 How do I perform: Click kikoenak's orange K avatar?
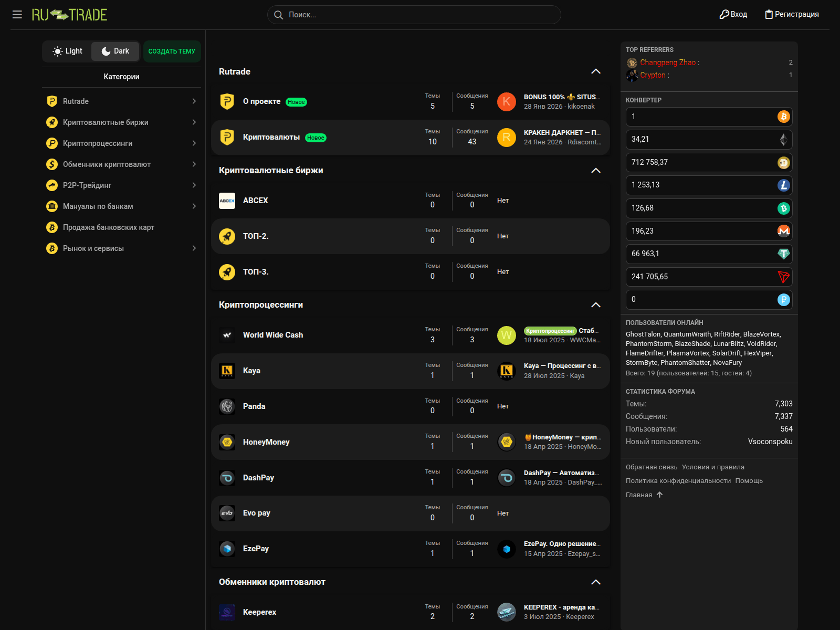tap(507, 102)
